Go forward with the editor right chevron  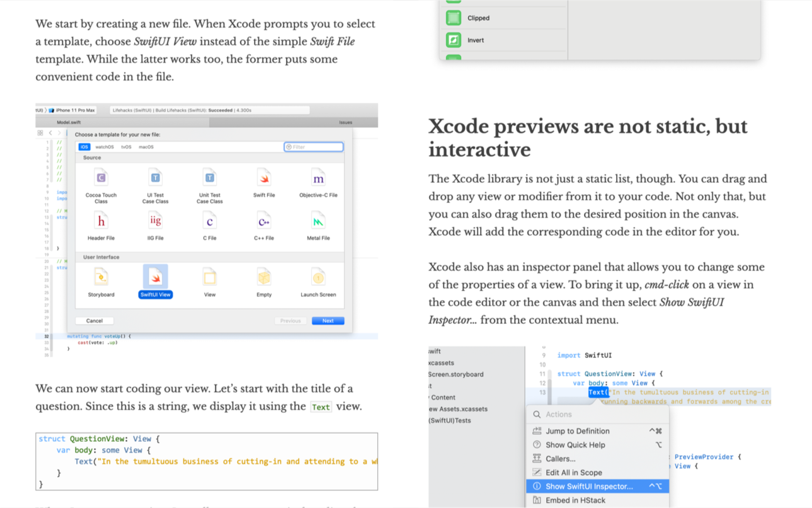coord(59,133)
